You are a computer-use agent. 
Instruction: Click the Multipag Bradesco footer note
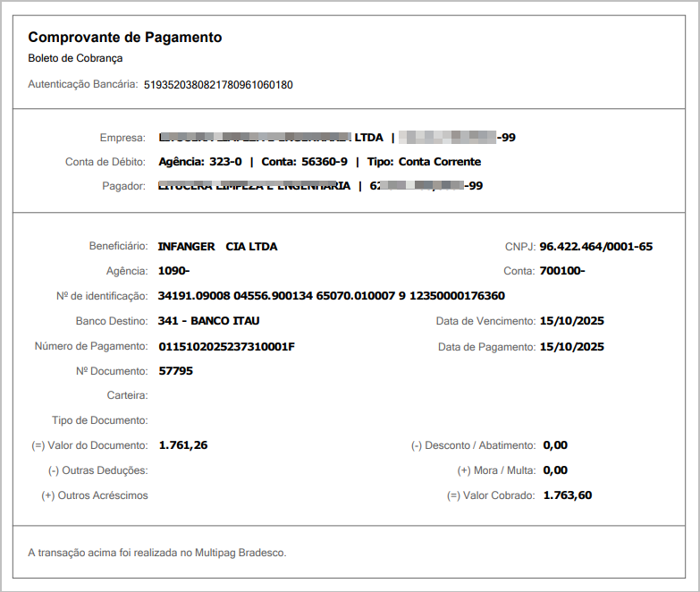pos(157,553)
